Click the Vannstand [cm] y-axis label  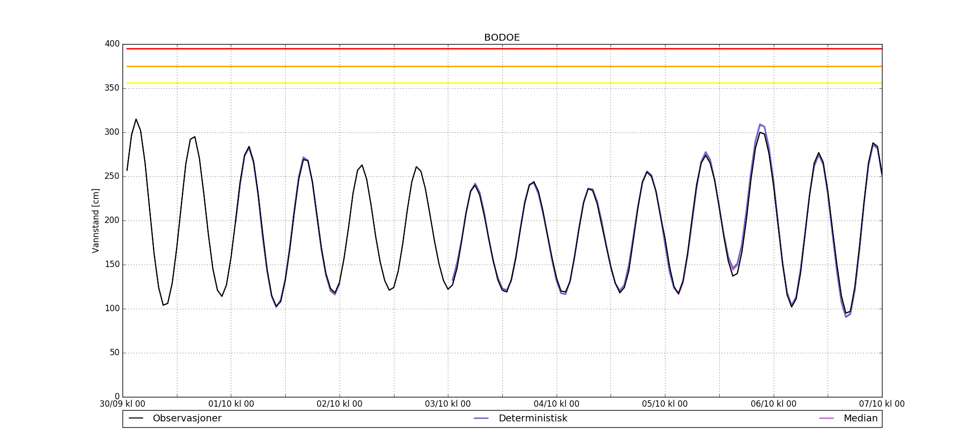pyautogui.click(x=96, y=220)
